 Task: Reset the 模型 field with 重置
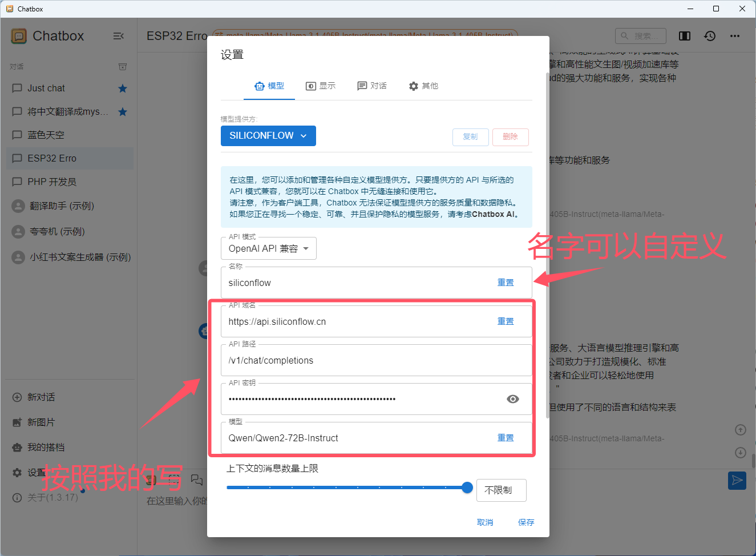pos(506,438)
